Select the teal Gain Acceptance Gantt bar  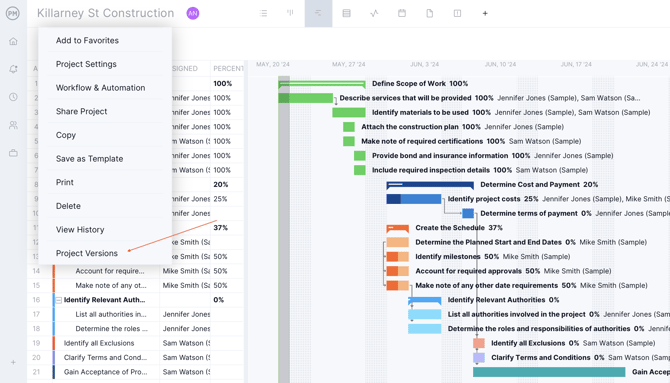549,372
